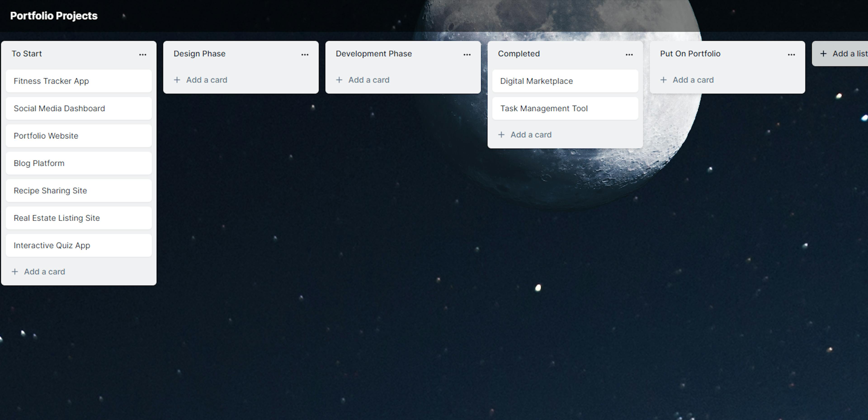Click the Completed list title
Screen dimensions: 868x420
(x=519, y=54)
